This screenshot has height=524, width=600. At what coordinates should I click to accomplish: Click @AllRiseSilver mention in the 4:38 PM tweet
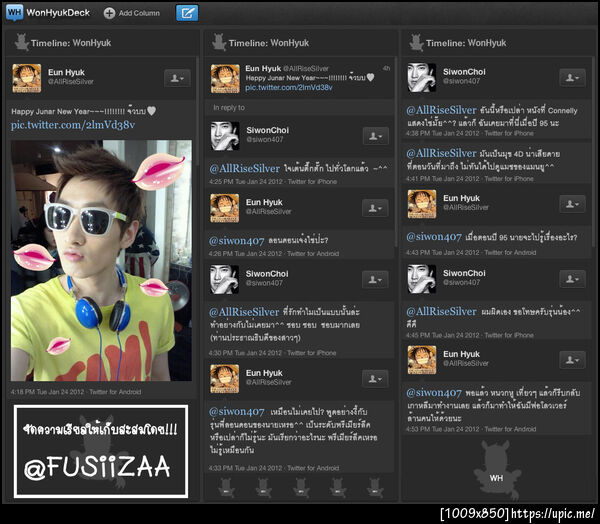click(441, 110)
